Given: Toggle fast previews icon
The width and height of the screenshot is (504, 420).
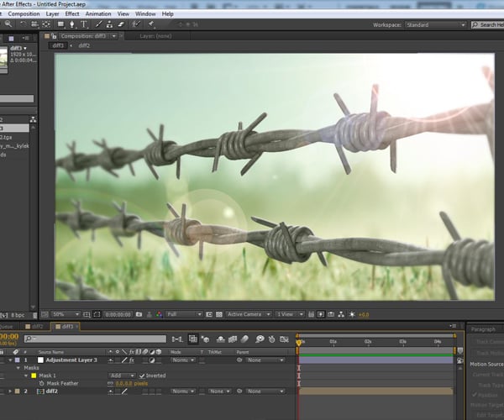Looking at the screenshot, I should pos(321,314).
